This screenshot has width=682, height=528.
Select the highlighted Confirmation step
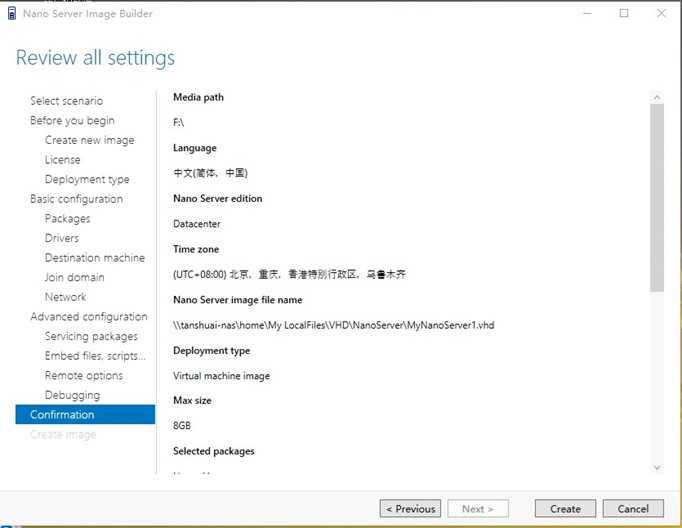[x=85, y=414]
